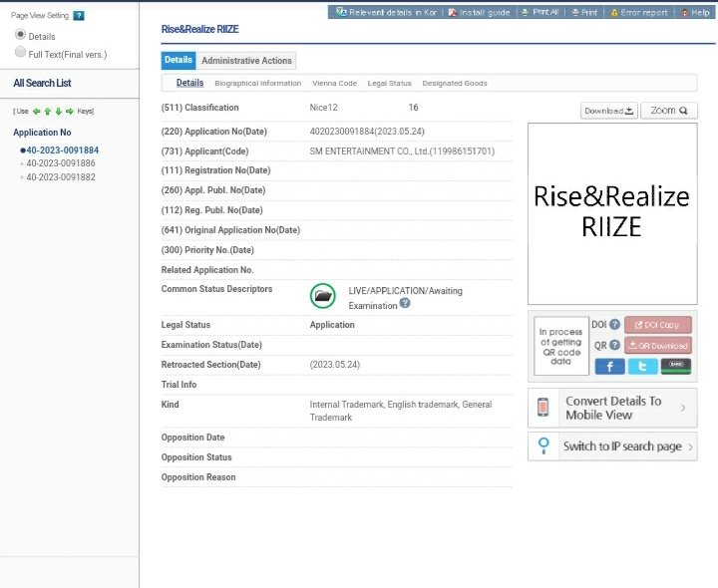Viewport: 718px width, 588px height.
Task: Click Legal Status value Application
Action: coord(332,325)
